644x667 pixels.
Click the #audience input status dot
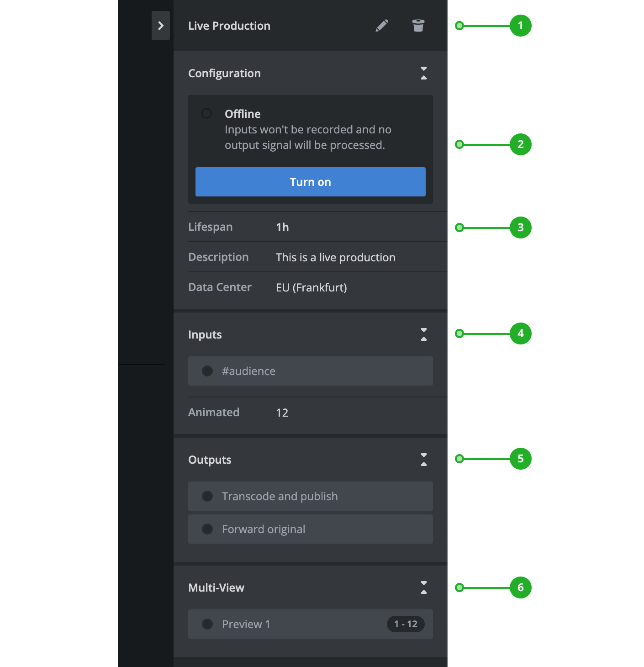coord(207,371)
